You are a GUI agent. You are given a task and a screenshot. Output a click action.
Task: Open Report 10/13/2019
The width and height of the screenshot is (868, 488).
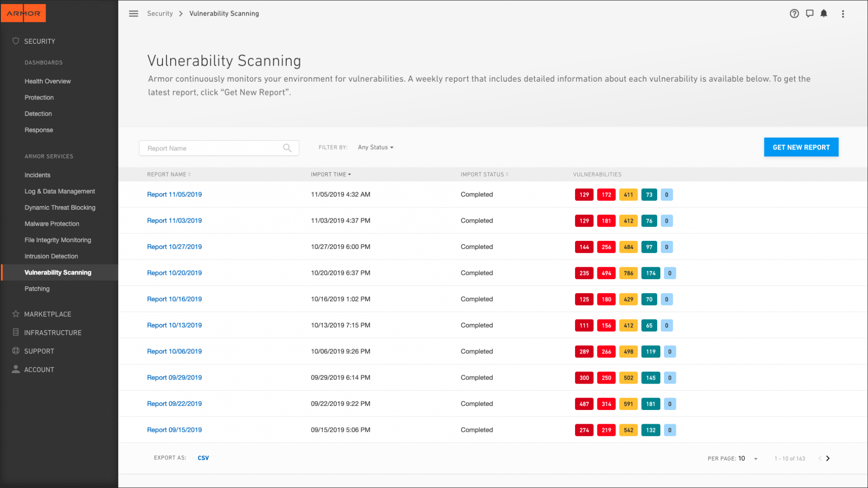[x=174, y=325]
